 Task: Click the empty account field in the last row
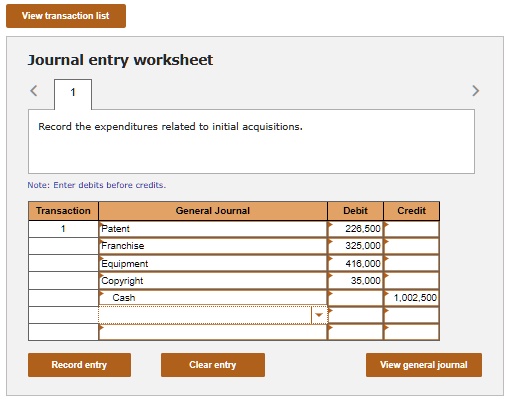click(x=213, y=332)
